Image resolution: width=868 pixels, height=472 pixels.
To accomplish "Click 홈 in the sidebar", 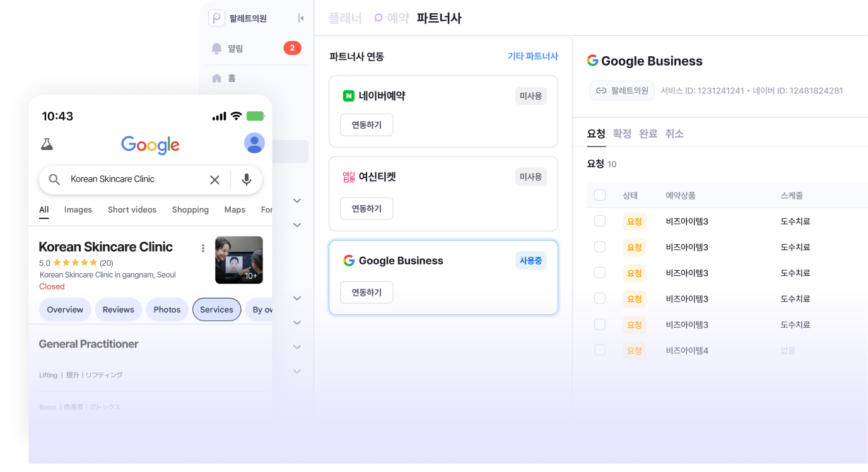I will [x=232, y=78].
